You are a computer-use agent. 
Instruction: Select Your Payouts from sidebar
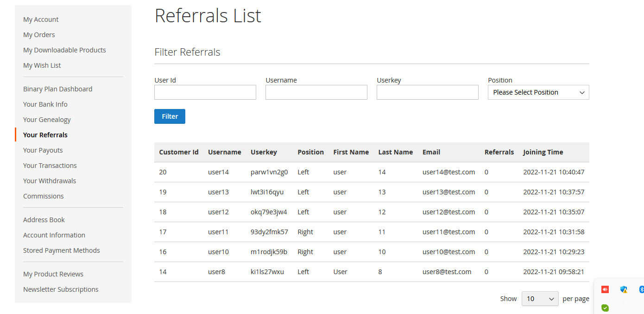coord(43,150)
